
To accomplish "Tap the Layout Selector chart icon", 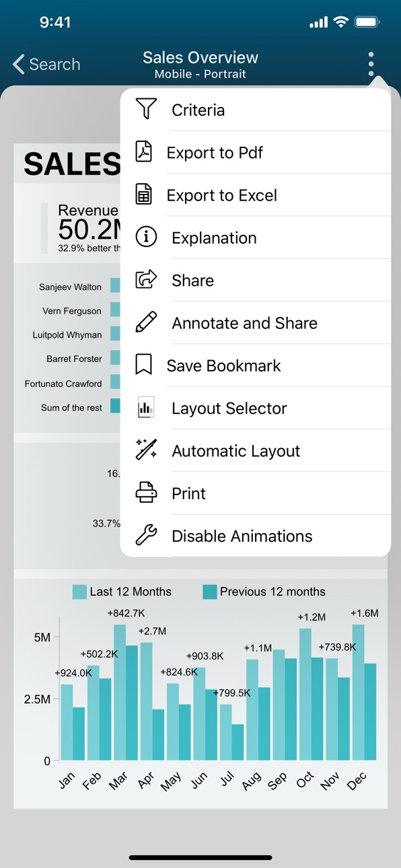I will [146, 408].
